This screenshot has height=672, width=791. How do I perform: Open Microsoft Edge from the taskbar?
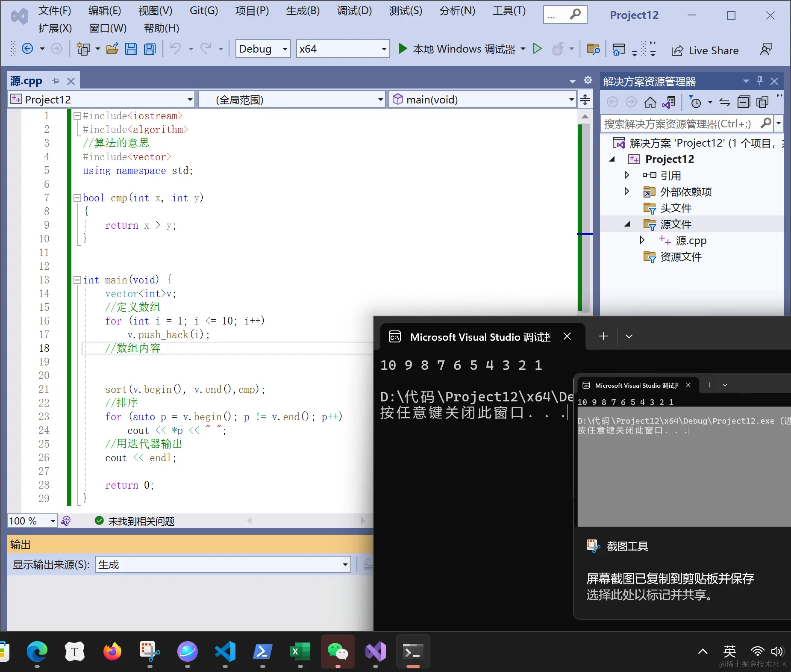[x=37, y=651]
